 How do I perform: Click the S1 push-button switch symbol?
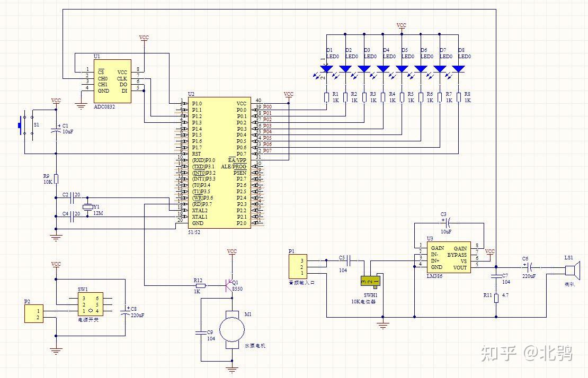coord(25,125)
